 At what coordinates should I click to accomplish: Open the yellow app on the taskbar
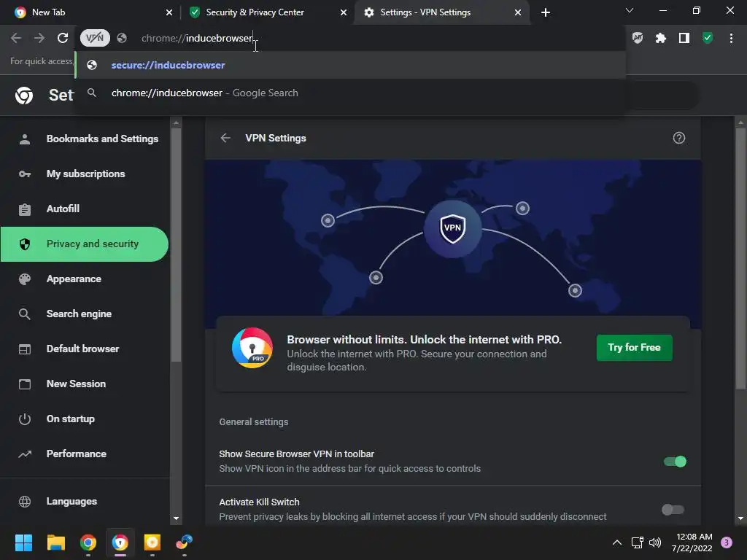tap(152, 542)
